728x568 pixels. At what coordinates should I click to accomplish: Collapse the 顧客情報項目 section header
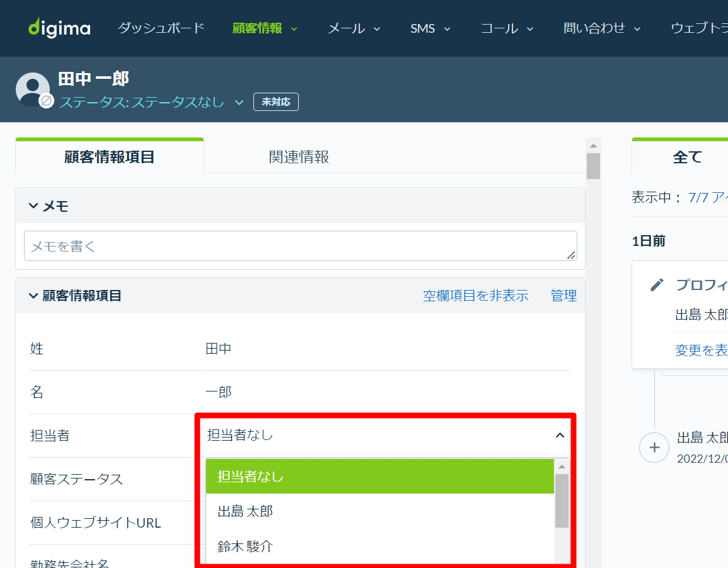click(x=75, y=296)
